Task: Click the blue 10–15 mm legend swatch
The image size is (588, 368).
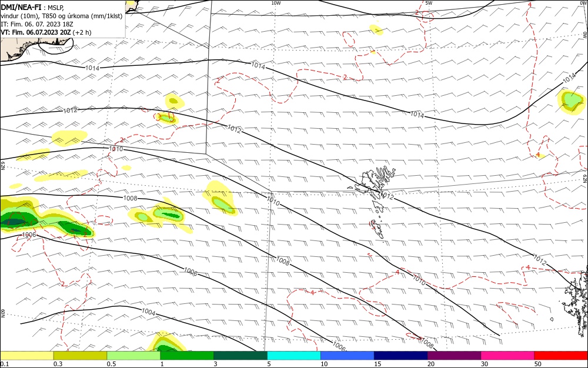Action: click(348, 356)
